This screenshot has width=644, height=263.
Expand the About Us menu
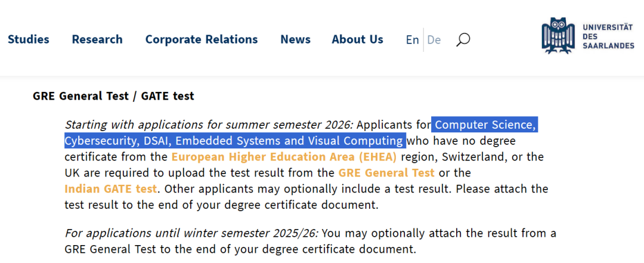[x=357, y=39]
